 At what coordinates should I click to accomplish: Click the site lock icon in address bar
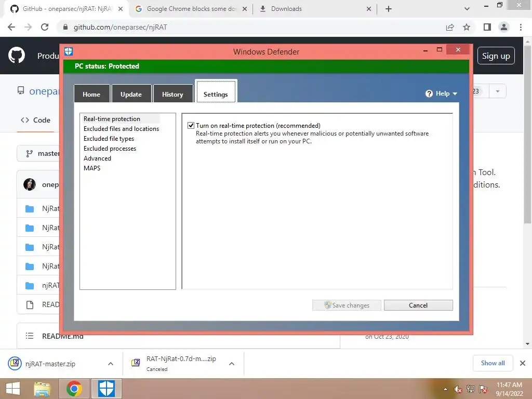65,27
